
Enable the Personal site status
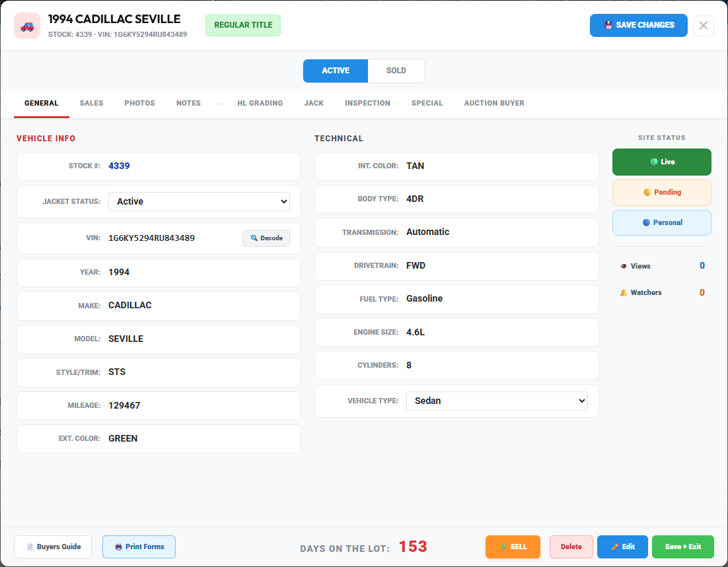tap(661, 222)
